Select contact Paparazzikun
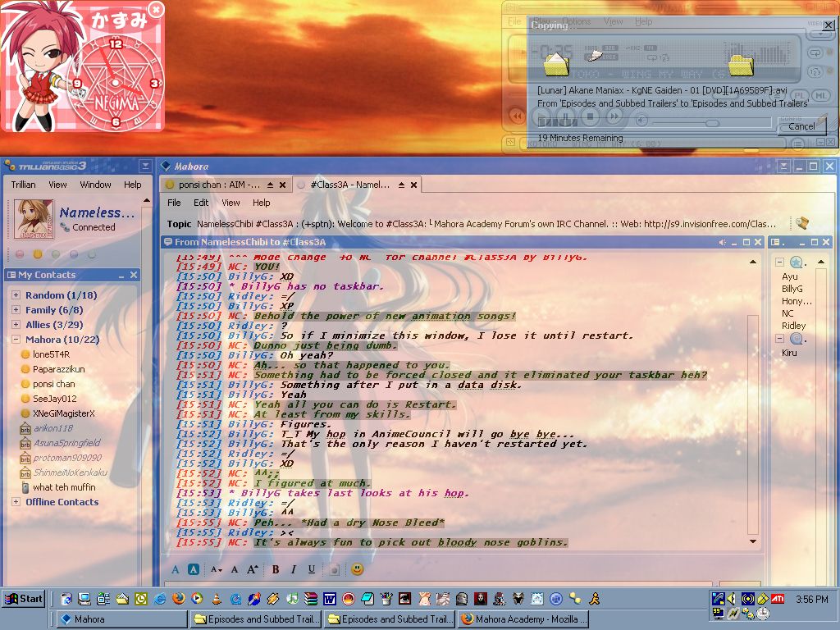 58,369
